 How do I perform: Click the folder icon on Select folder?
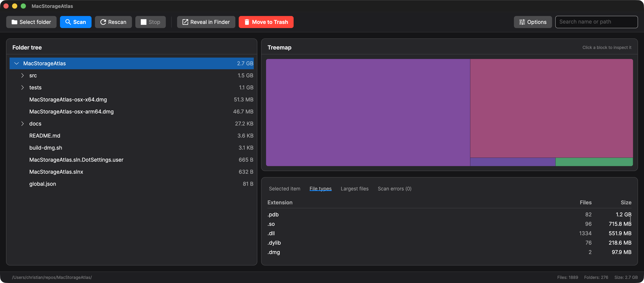[x=14, y=22]
